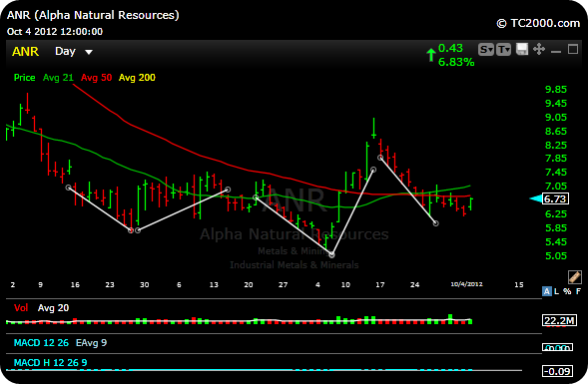Screen dimensions: 588x384
Task: Click the ANR ticker symbol
Action: (x=25, y=51)
